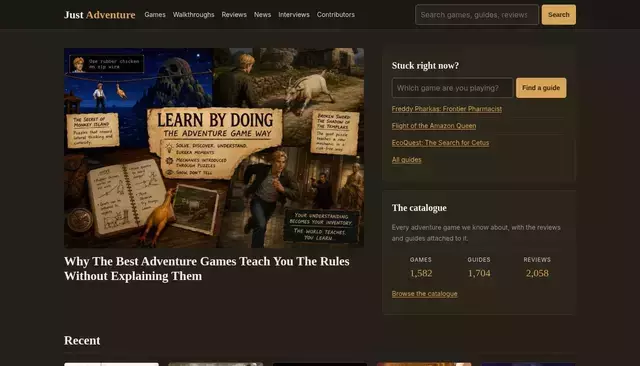Open the Interviews page
This screenshot has height=366, width=640.
[294, 15]
